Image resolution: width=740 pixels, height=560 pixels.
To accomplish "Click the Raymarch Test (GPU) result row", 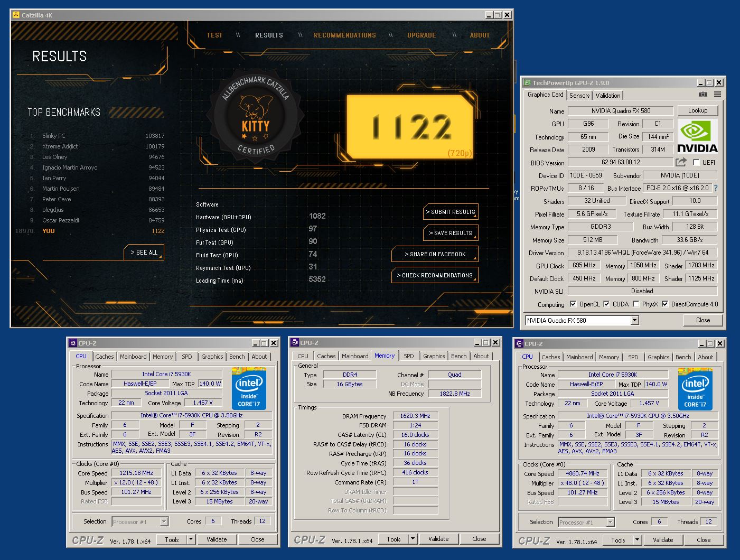I will pyautogui.click(x=261, y=268).
